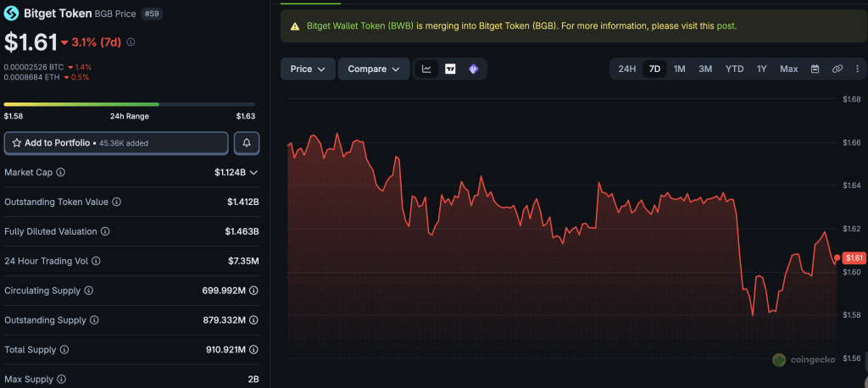This screenshot has height=388, width=868.
Task: Click the $1.63 24h high value
Action: click(246, 116)
